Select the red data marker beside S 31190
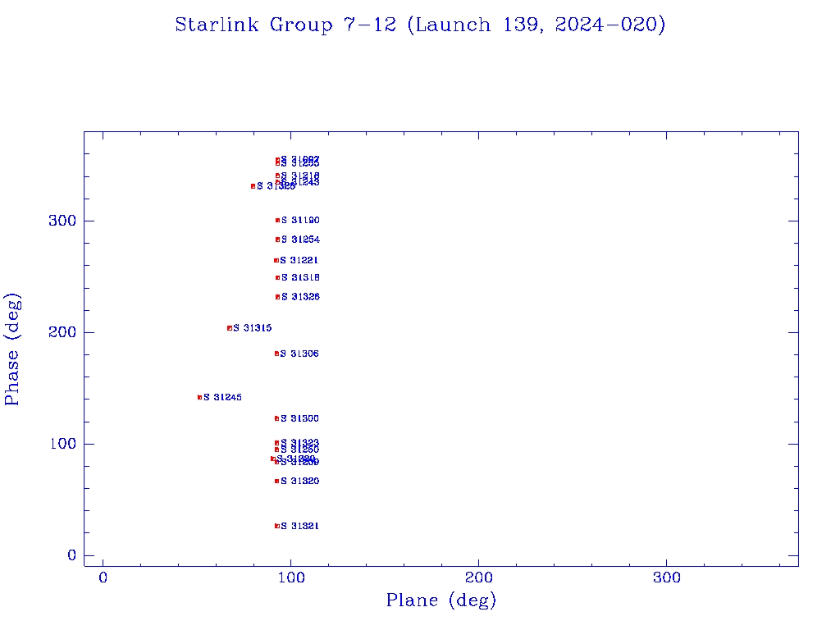This screenshot has height=630, width=840. pos(277,220)
